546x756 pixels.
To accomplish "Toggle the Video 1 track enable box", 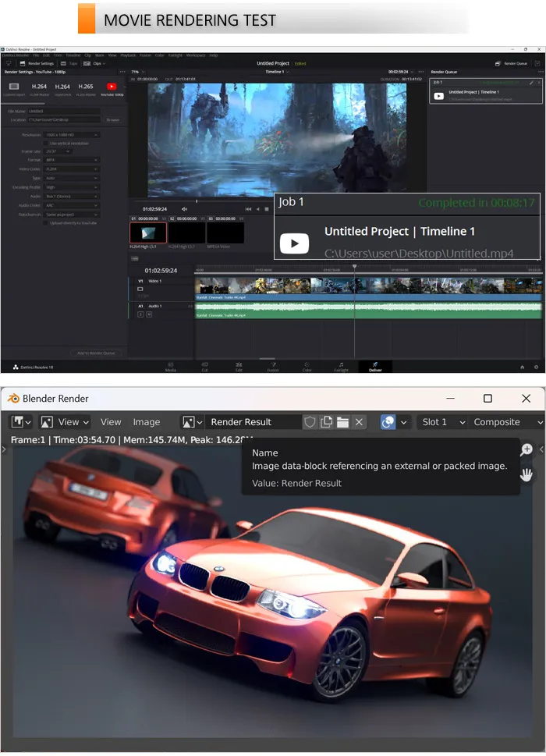I will pos(140,289).
